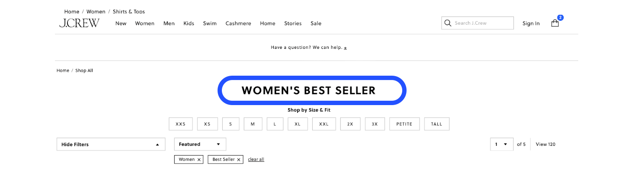Open the Sale menu item
This screenshot has height=176, width=644.
[316, 23]
